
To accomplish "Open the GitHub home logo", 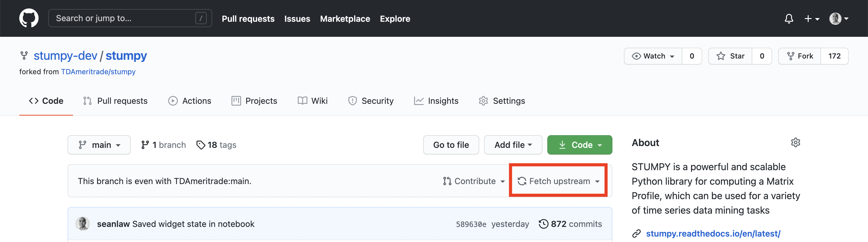I will coord(29,18).
